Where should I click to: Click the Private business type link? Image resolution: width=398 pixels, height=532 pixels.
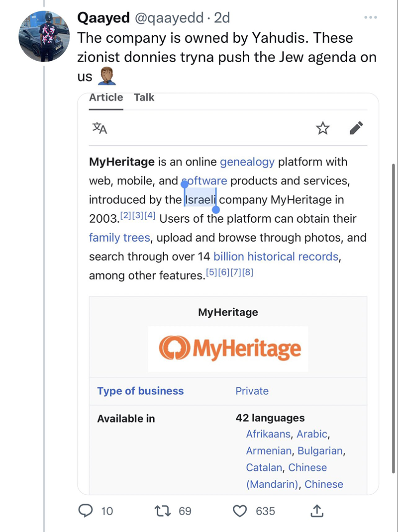click(252, 391)
